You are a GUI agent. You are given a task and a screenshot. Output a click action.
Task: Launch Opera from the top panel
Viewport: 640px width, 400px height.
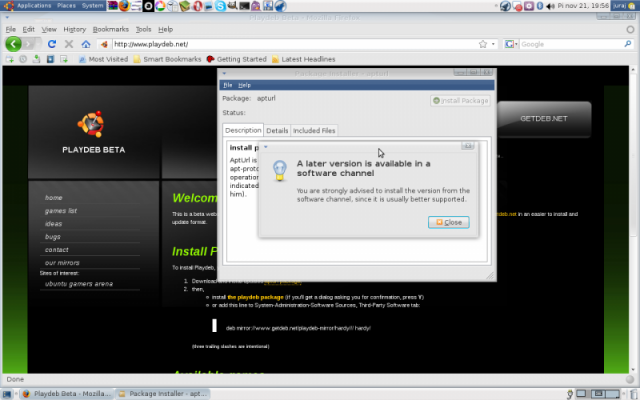tap(198, 6)
